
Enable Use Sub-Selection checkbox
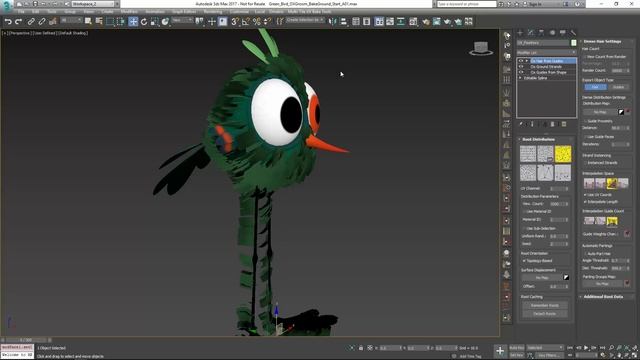[524, 228]
